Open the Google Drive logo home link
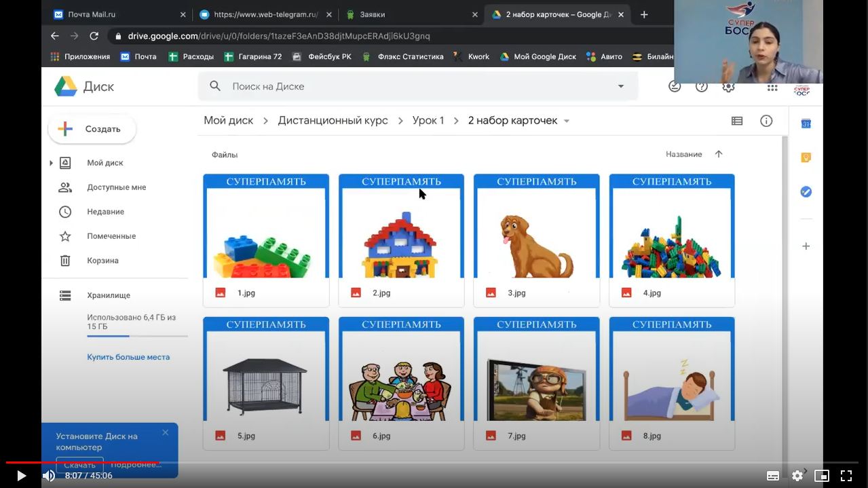This screenshot has height=488, width=868. (84, 86)
